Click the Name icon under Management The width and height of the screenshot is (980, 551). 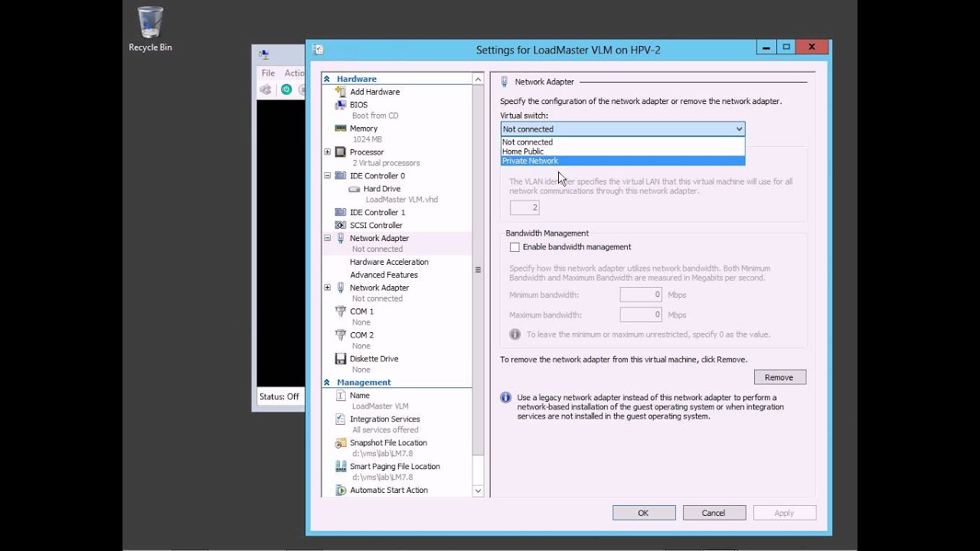pyautogui.click(x=341, y=396)
